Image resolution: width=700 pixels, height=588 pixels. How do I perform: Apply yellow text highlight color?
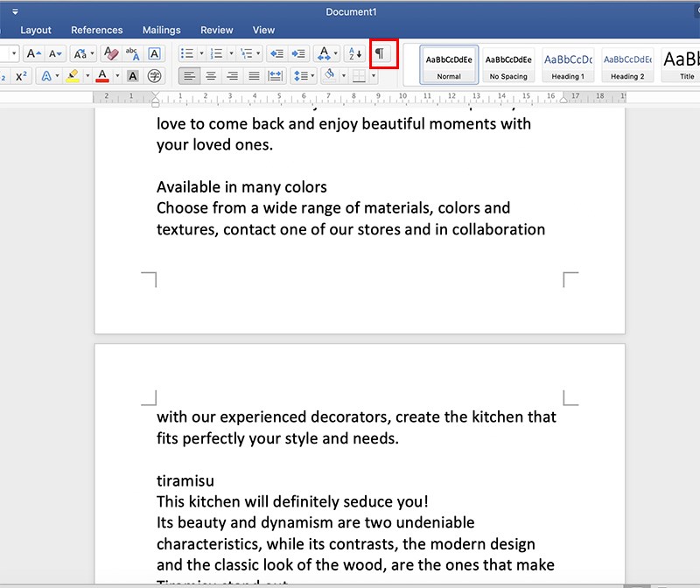pos(73,76)
